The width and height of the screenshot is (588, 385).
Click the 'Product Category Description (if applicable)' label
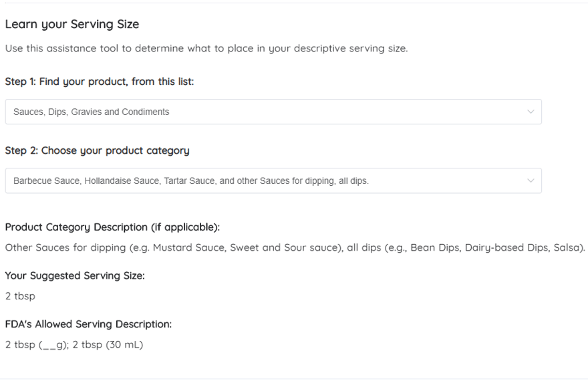pyautogui.click(x=112, y=227)
